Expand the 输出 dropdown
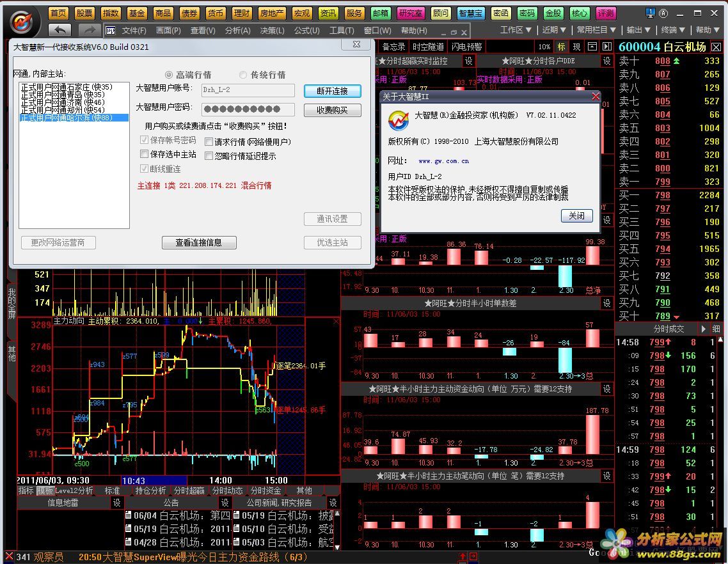728x564 pixels. coord(638,30)
